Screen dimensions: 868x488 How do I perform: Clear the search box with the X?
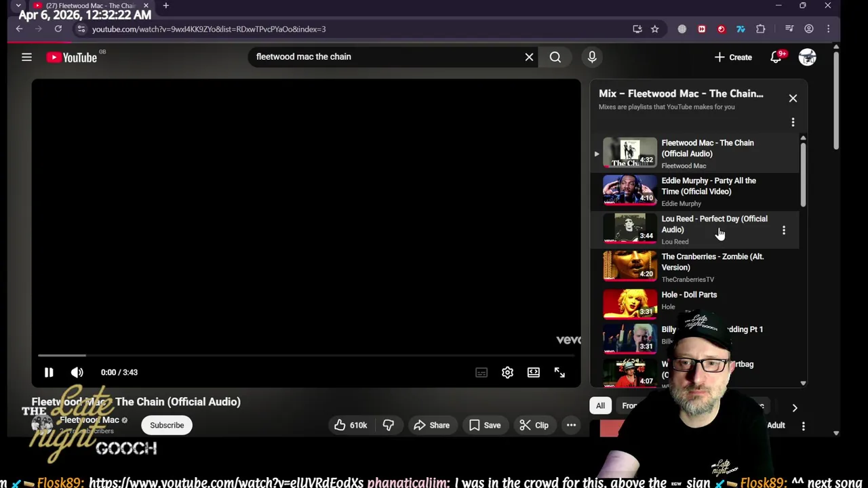tap(529, 57)
